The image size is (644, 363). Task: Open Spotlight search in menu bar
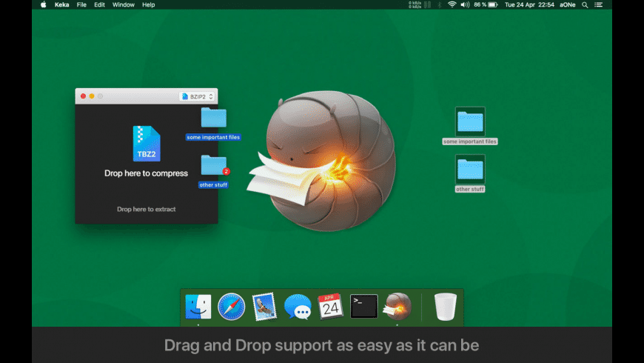click(585, 4)
